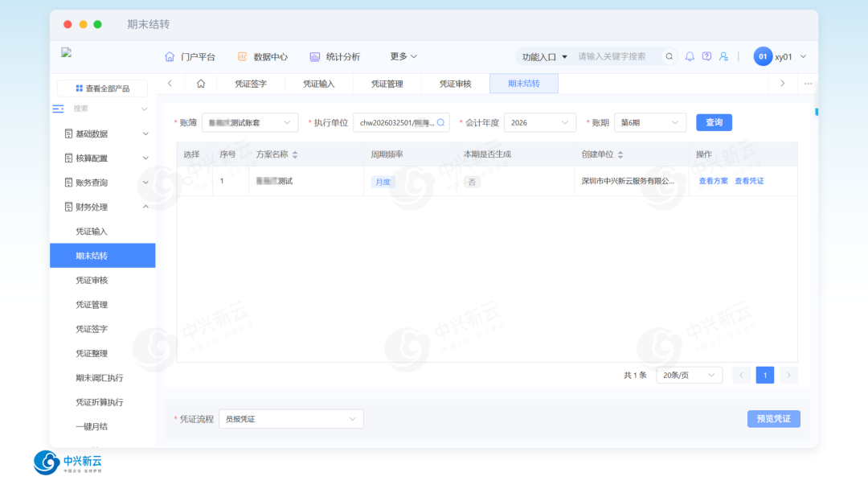This screenshot has width=868, height=489.
Task: Click the next page arrow
Action: [x=789, y=375]
